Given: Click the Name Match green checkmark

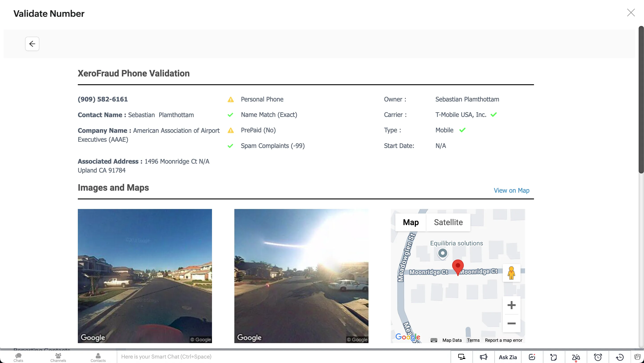Looking at the screenshot, I should [230, 115].
